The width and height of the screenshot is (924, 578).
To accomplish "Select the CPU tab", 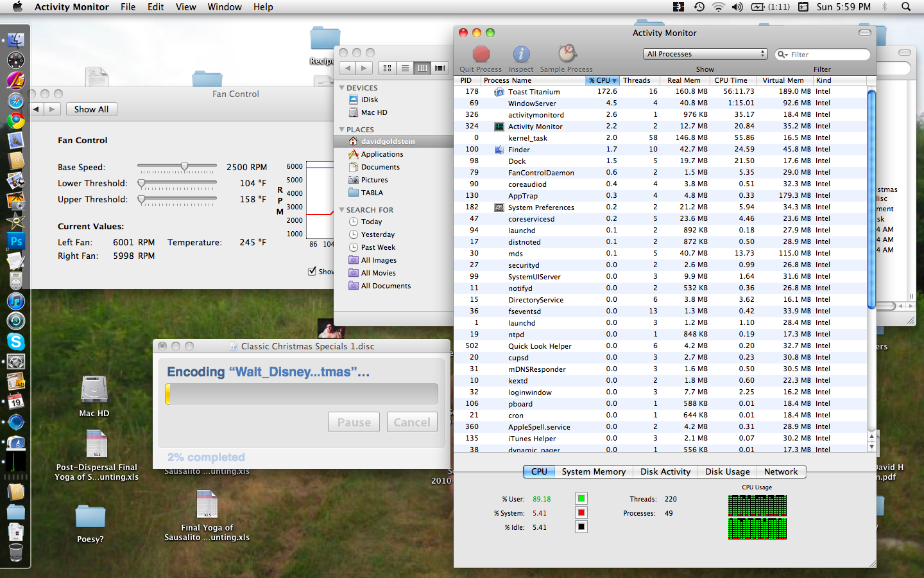I will click(539, 471).
